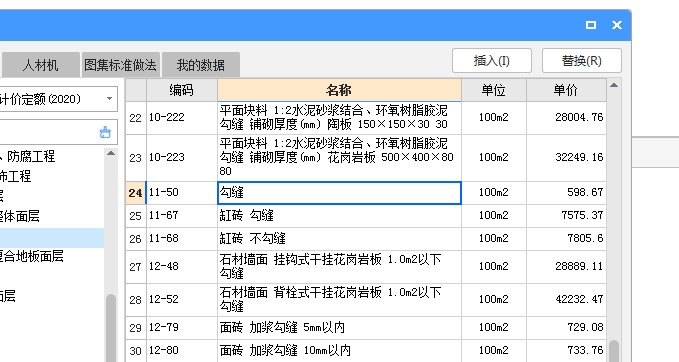Click code cell 11-50
The width and height of the screenshot is (679, 362).
tap(182, 193)
